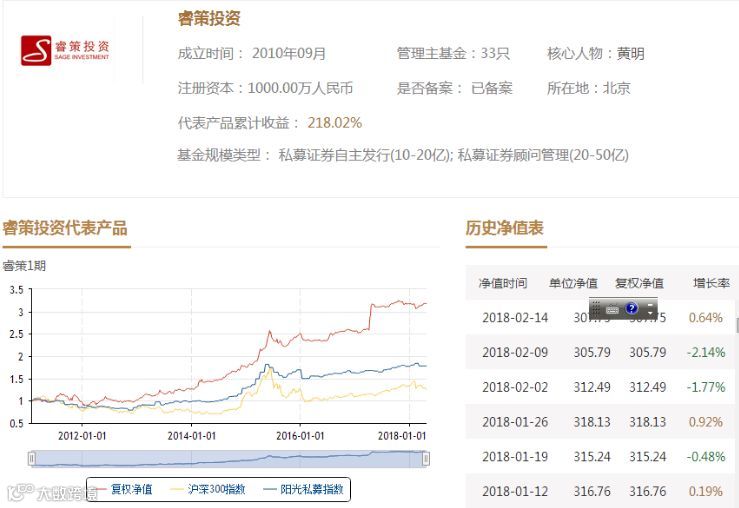Select the 2018-01-12 date cell

click(x=515, y=492)
